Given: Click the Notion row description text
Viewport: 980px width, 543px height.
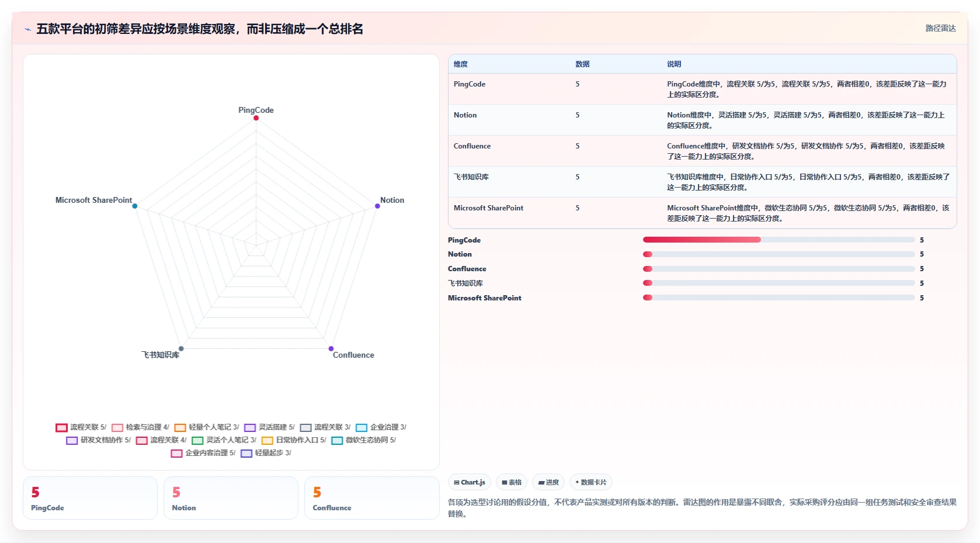Looking at the screenshot, I should point(806,120).
